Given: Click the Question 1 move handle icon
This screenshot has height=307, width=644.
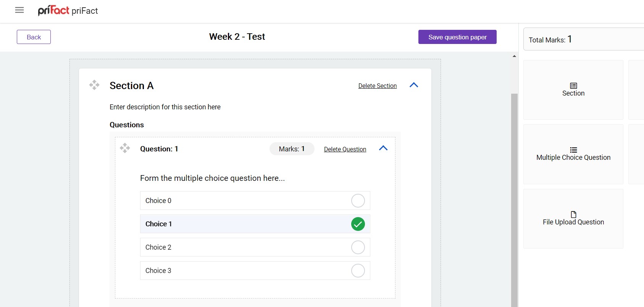Looking at the screenshot, I should tap(125, 148).
